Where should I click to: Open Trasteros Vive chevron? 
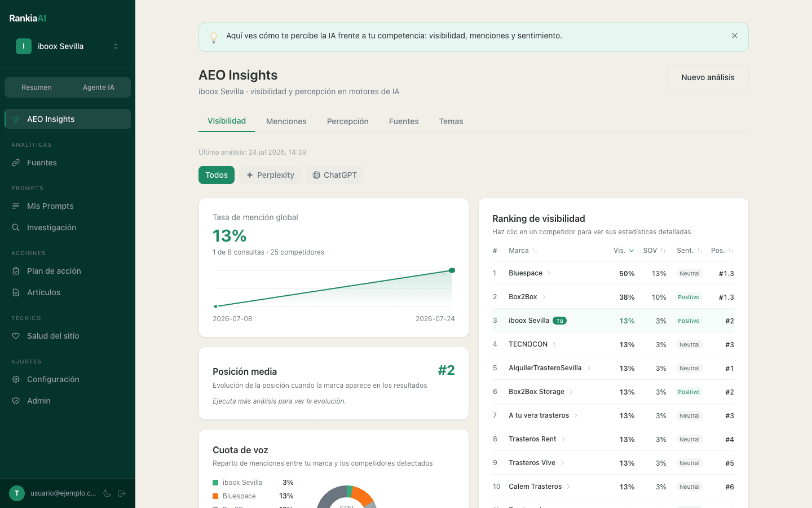[x=562, y=463]
